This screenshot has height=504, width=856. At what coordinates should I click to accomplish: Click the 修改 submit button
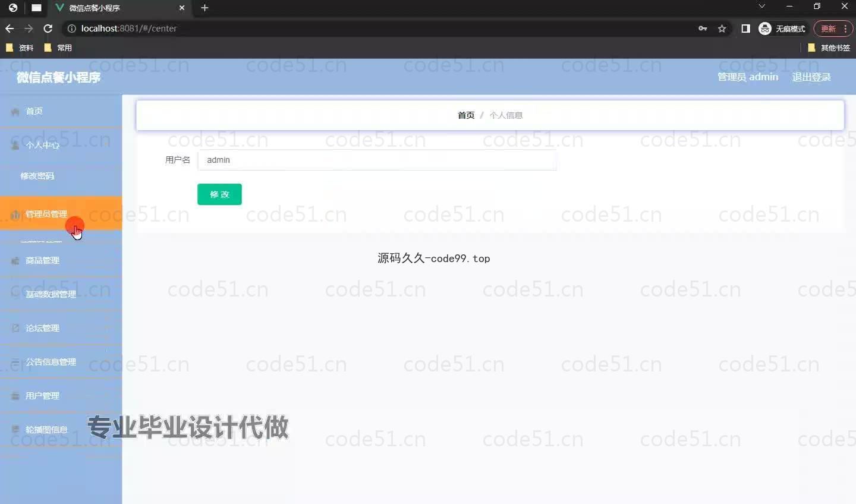pyautogui.click(x=219, y=194)
